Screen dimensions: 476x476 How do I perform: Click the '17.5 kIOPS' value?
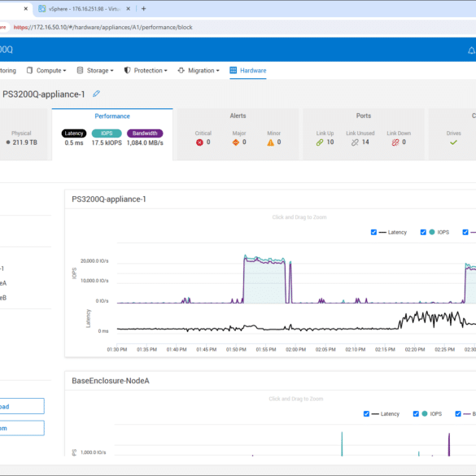[x=107, y=142]
